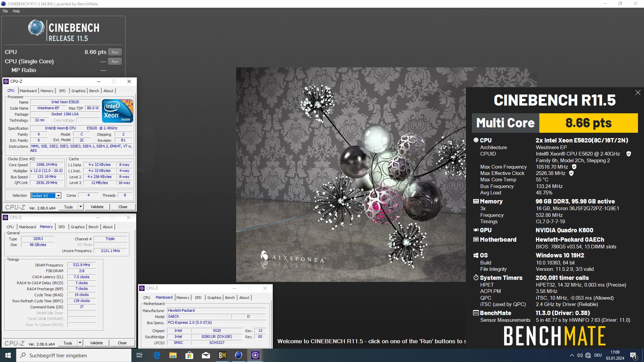
Task: Click the taskbar search field
Action: (x=74, y=355)
